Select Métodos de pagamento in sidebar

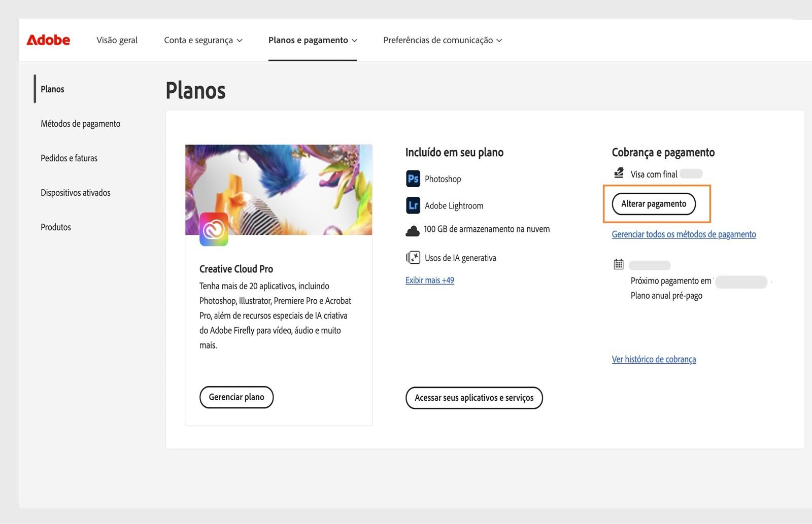point(81,123)
